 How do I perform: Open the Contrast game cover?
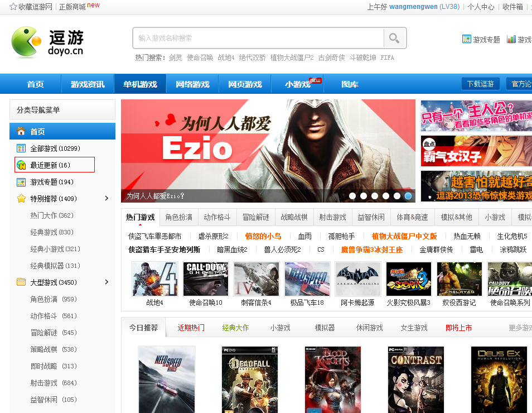tap(416, 380)
